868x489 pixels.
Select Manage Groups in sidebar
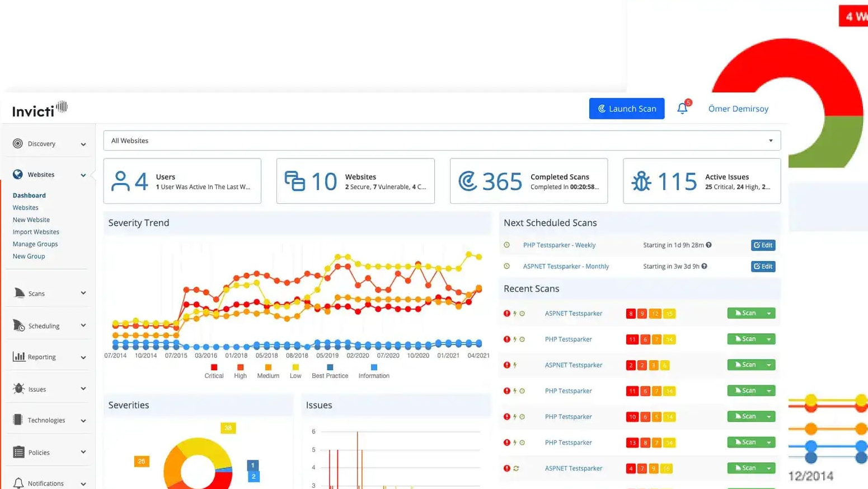pyautogui.click(x=35, y=244)
